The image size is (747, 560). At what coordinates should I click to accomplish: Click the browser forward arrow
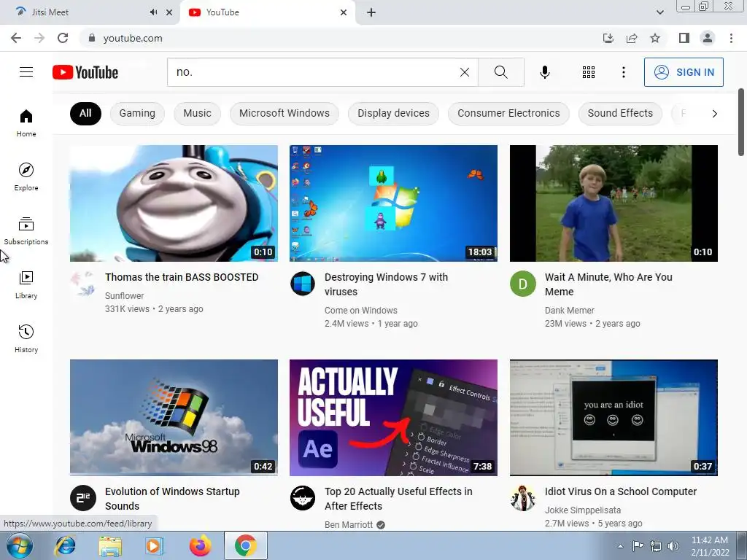click(x=39, y=38)
